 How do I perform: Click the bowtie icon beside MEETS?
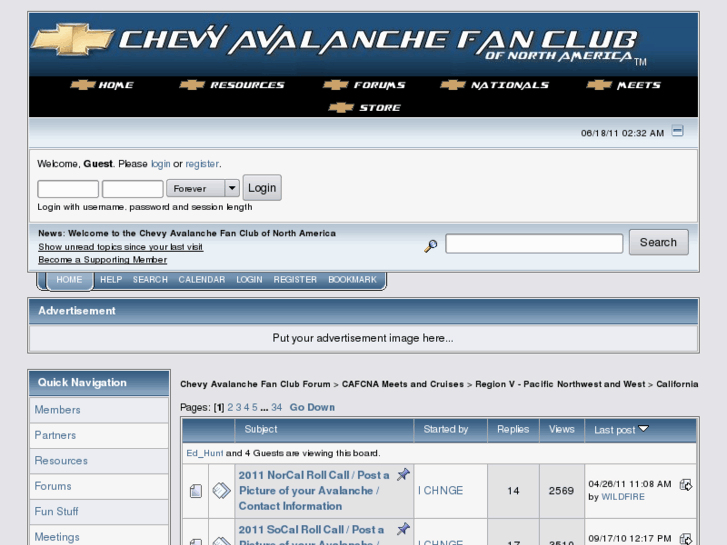point(599,85)
